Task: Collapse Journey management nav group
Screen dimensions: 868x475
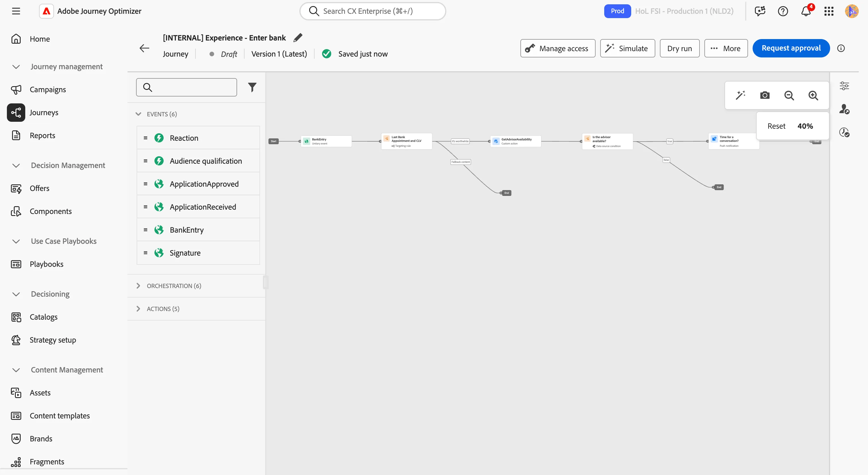Action: (16, 67)
